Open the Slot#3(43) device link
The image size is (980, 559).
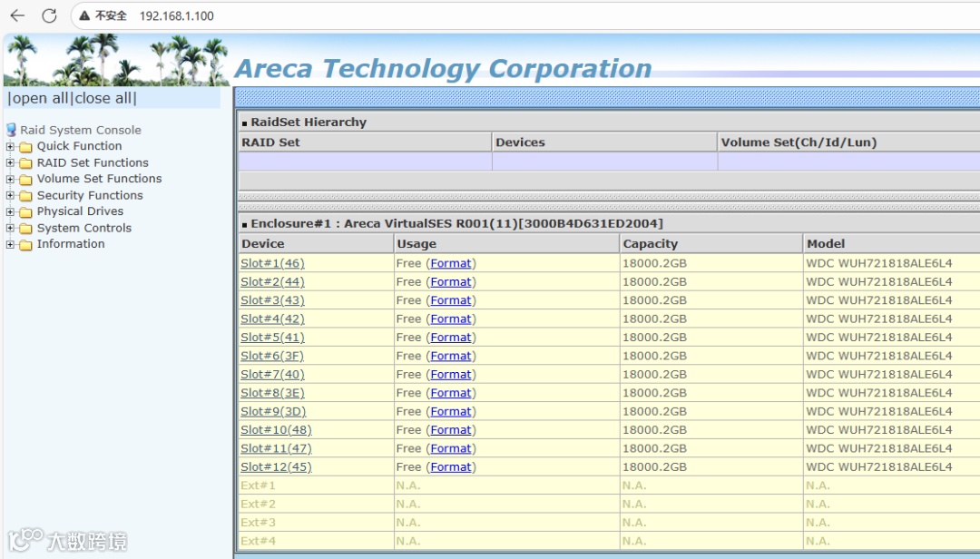pyautogui.click(x=272, y=300)
